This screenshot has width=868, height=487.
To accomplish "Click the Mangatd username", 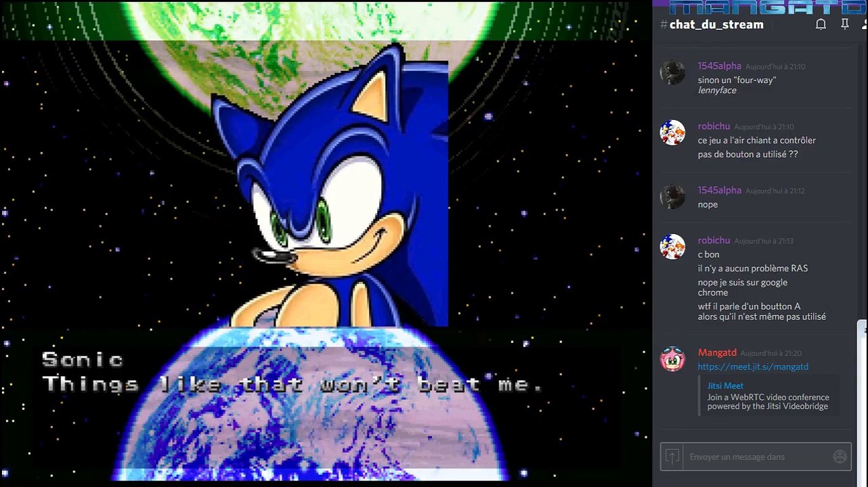I will click(x=717, y=353).
